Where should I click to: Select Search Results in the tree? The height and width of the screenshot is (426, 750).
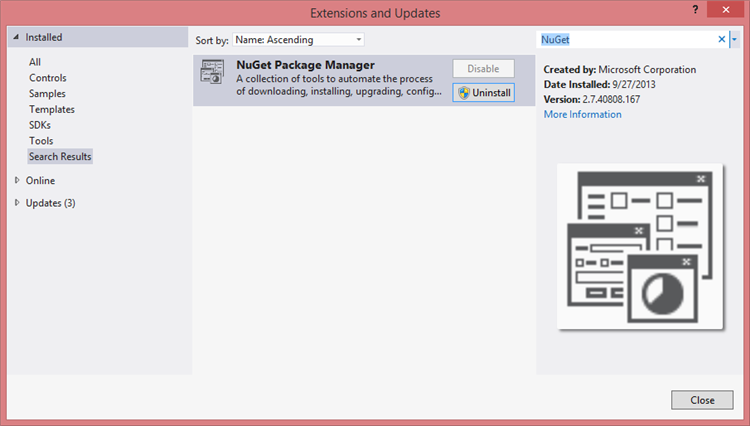click(60, 156)
